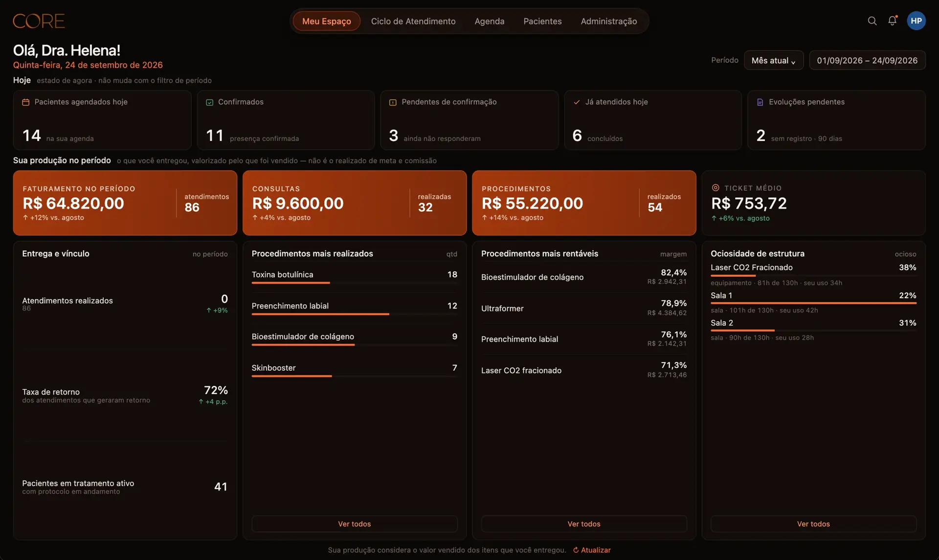Viewport: 939px width, 560px height.
Task: Click the Pendentes de confirmação alert icon
Action: (393, 102)
